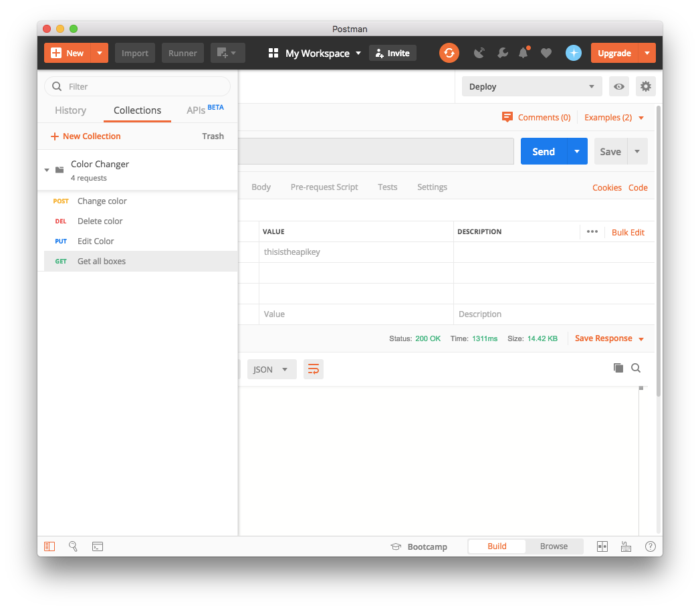Open the Trash link

(x=213, y=136)
